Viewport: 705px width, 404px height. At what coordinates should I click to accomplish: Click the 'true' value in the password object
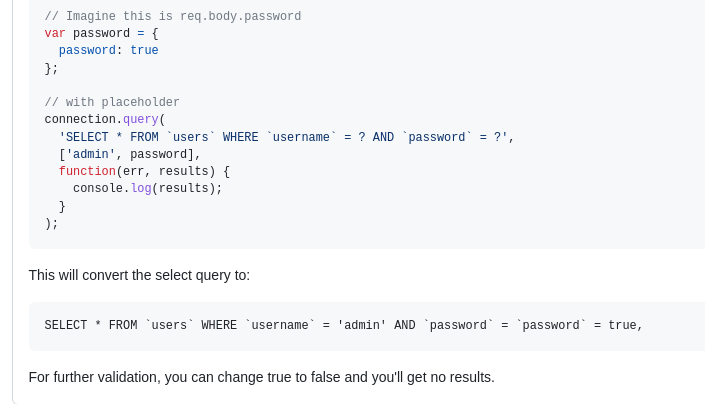(144, 50)
